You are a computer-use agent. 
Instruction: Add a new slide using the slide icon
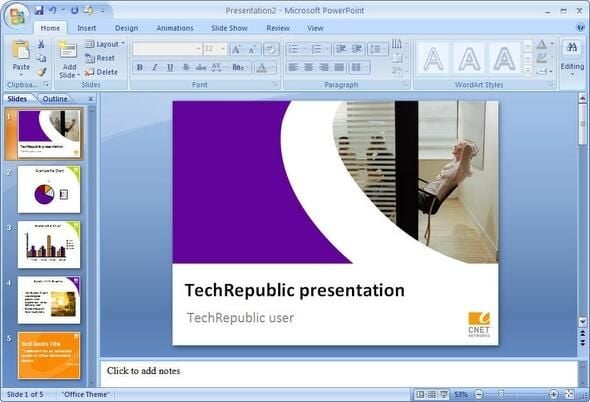point(68,50)
